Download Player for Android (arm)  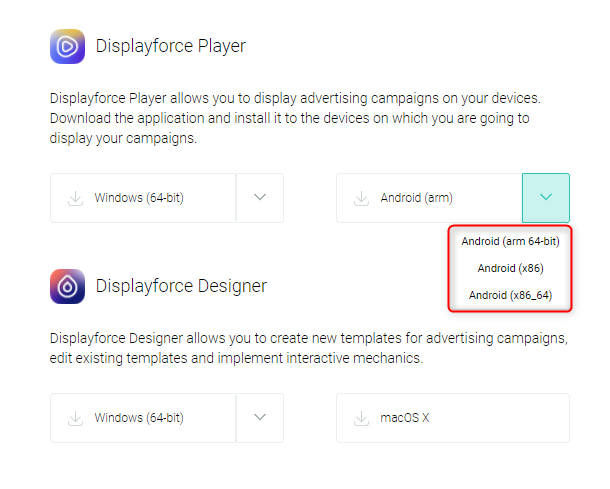coord(429,198)
